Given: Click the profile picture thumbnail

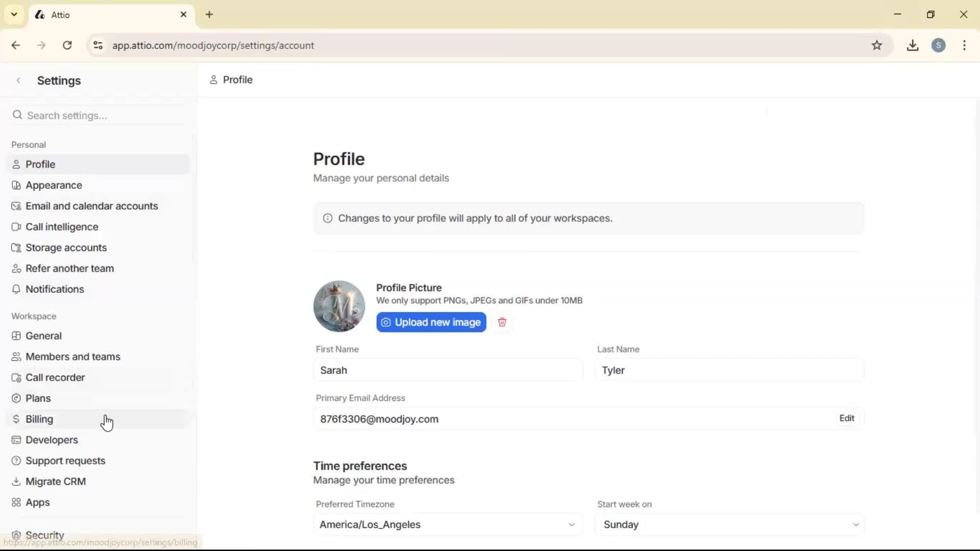Looking at the screenshot, I should 339,306.
